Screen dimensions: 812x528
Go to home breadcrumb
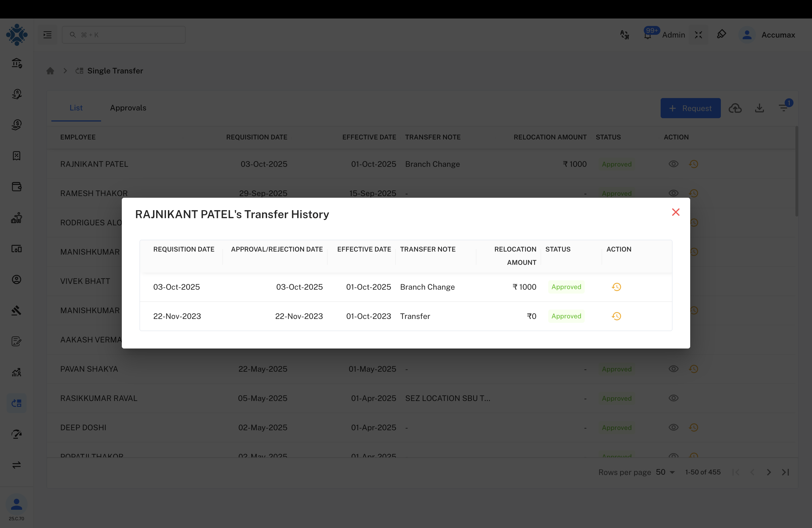[x=50, y=71]
